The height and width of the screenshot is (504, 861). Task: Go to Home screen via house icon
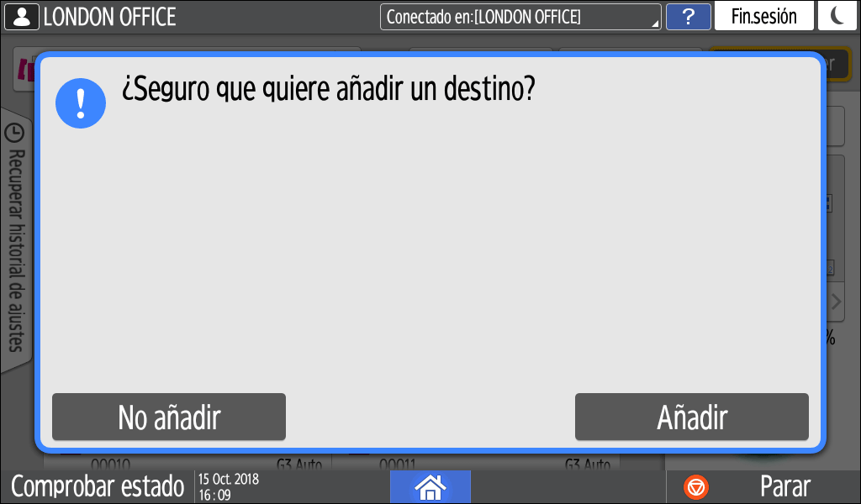pos(430,487)
